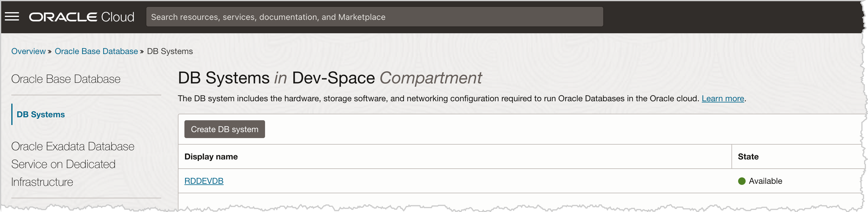Open Oracle Base Database breadcrumb link
Image resolution: width=868 pixels, height=212 pixels.
(x=96, y=51)
